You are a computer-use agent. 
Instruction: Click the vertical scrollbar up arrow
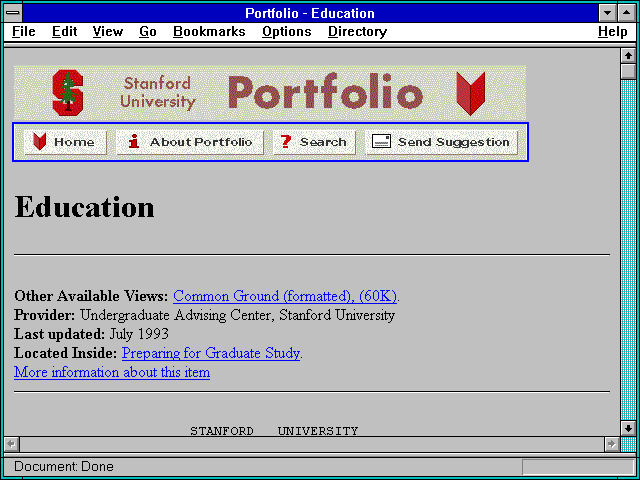tap(628, 56)
